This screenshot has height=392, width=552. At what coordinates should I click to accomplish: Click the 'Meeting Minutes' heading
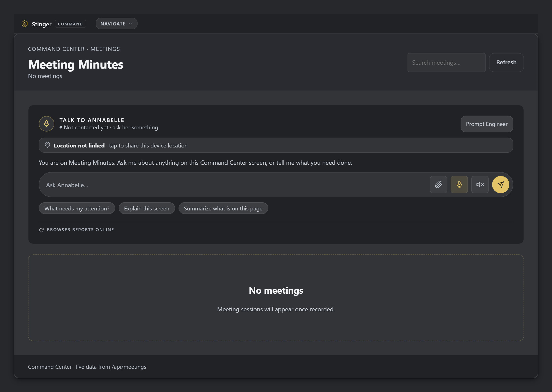coord(75,64)
